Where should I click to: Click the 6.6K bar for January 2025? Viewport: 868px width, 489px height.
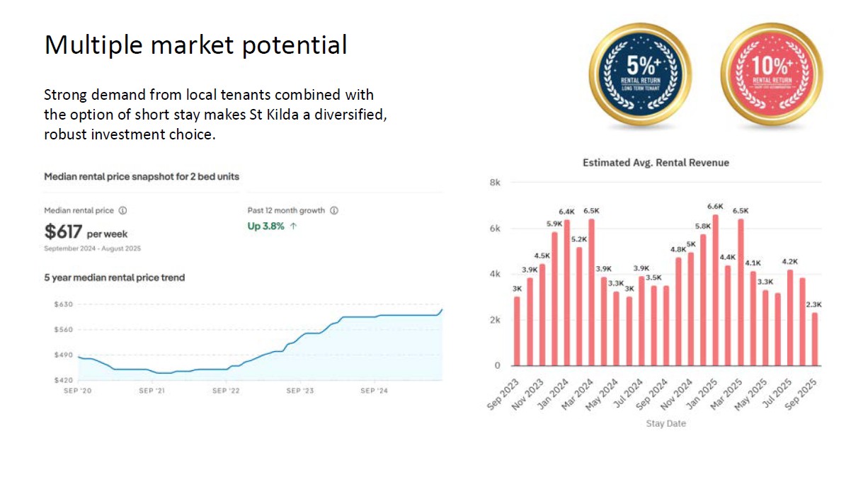(x=715, y=290)
